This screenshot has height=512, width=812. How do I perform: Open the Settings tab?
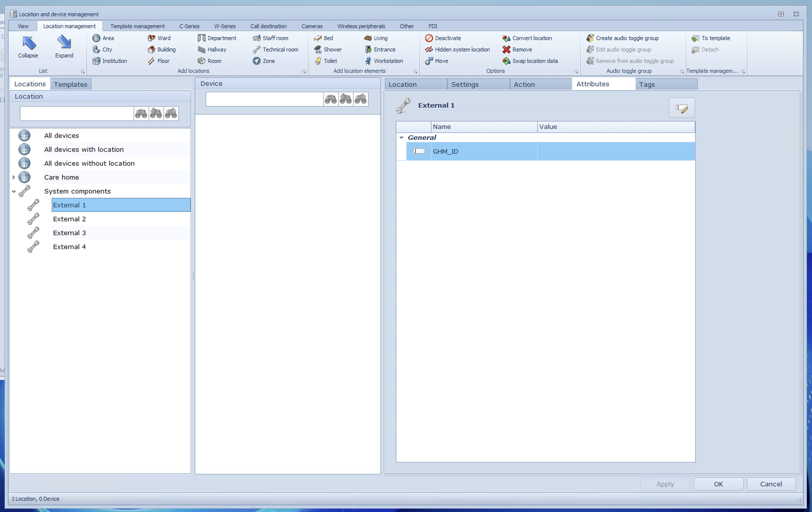coord(465,84)
